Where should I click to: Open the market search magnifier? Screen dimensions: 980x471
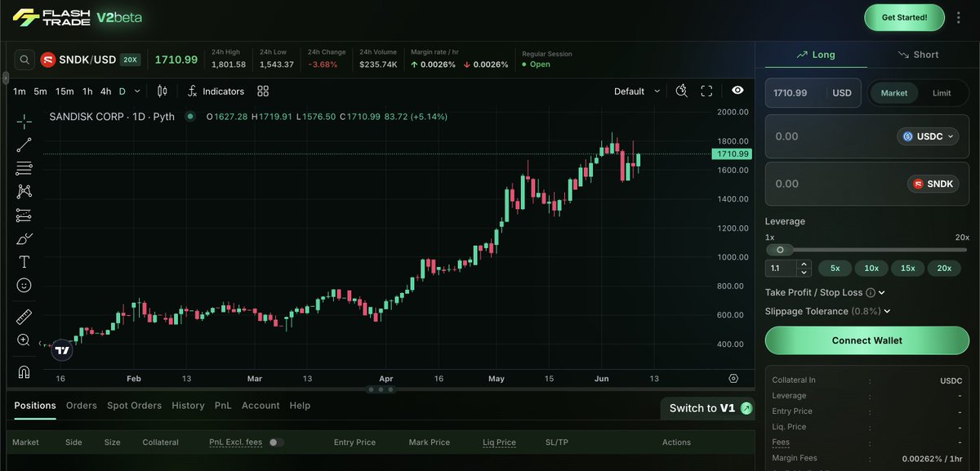pos(24,60)
